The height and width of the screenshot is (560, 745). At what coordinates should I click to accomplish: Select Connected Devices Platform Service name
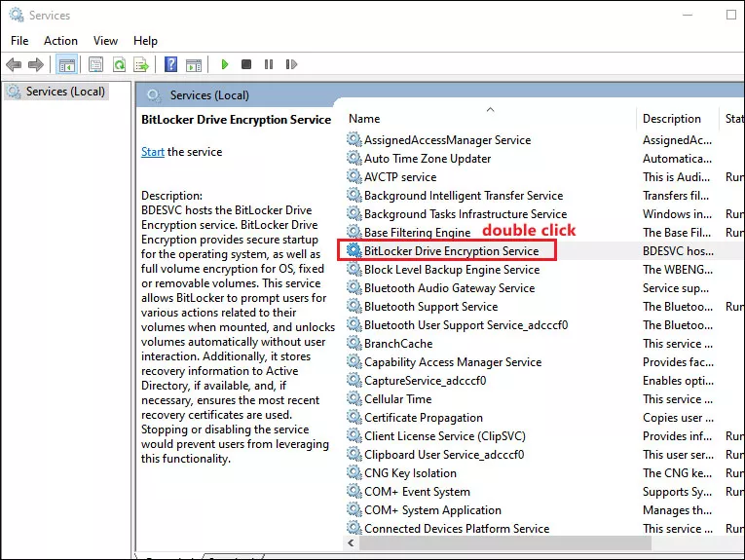pos(457,529)
